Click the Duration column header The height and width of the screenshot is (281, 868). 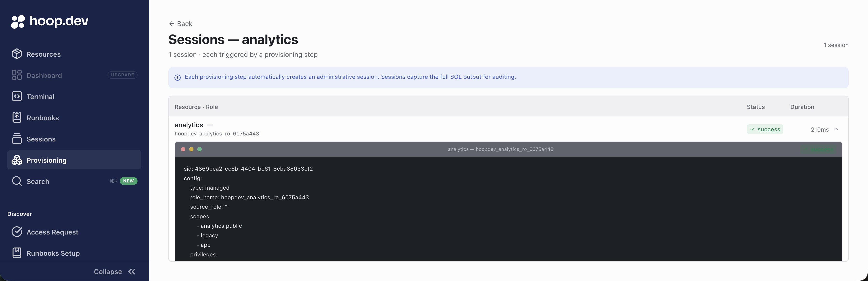802,107
